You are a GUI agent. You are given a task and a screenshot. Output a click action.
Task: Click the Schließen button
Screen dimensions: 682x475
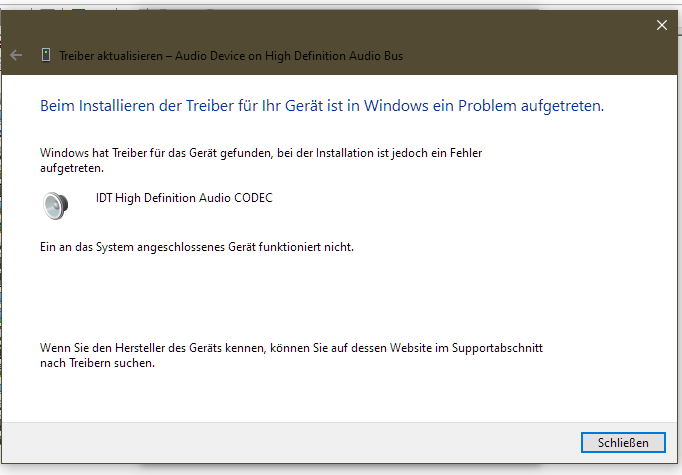click(623, 442)
